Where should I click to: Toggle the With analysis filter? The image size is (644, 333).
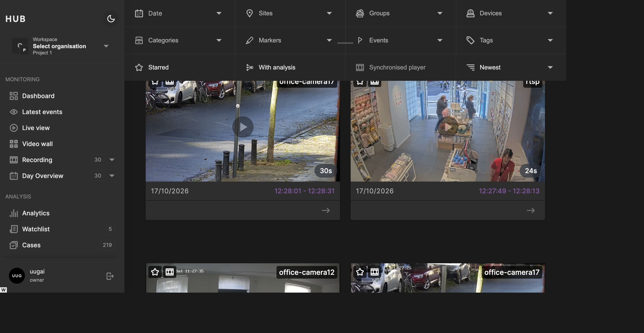(x=290, y=67)
